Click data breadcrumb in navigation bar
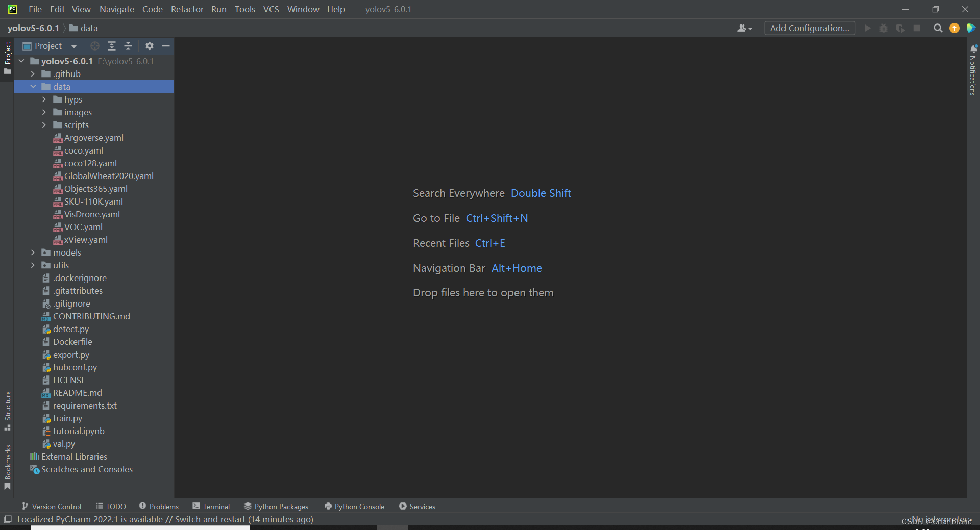This screenshot has width=980, height=530. click(x=84, y=28)
